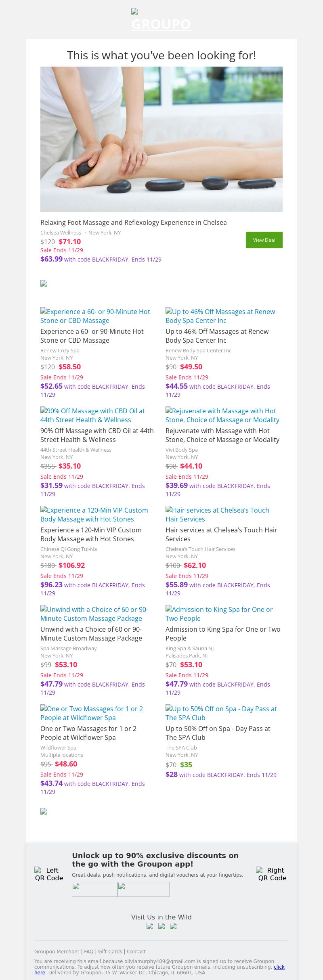Click the second app download badge
Screen dimensions: 323x980
(x=143, y=890)
